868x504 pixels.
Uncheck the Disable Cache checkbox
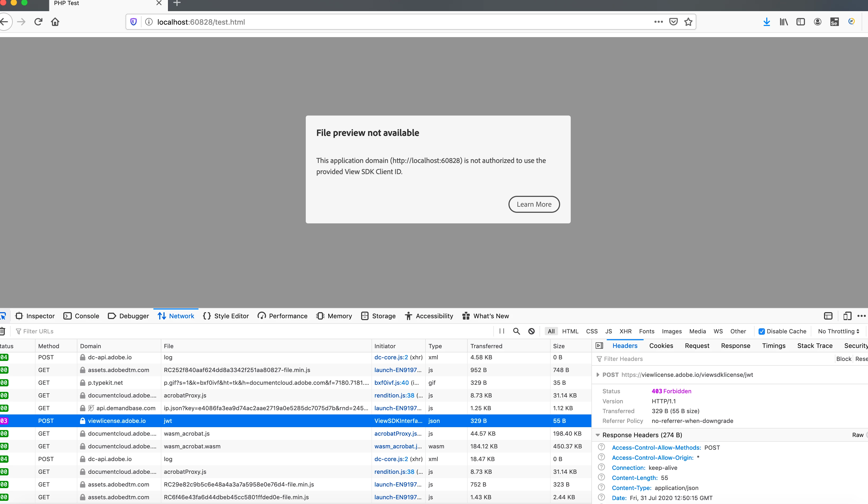(x=761, y=331)
